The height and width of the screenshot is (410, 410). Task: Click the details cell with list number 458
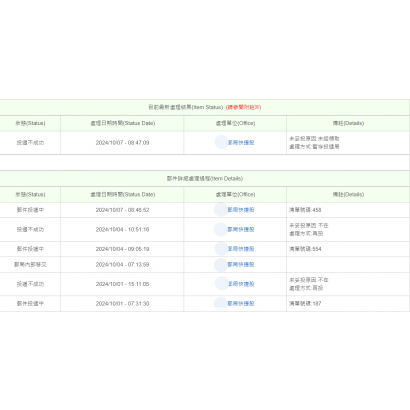click(x=348, y=210)
